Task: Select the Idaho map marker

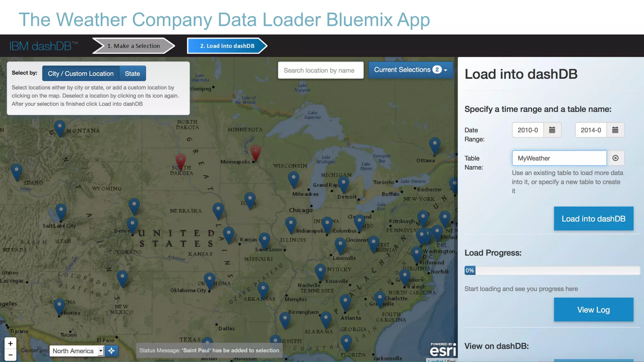Action: click(x=16, y=172)
